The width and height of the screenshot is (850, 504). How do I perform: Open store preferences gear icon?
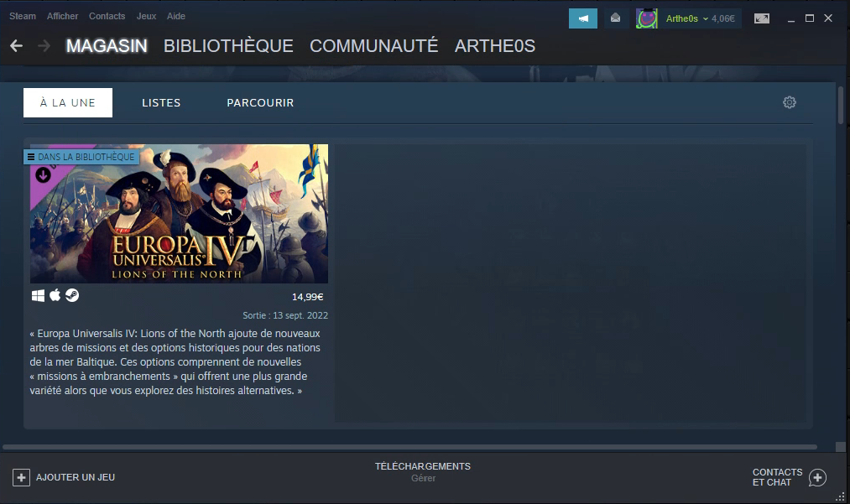click(790, 102)
